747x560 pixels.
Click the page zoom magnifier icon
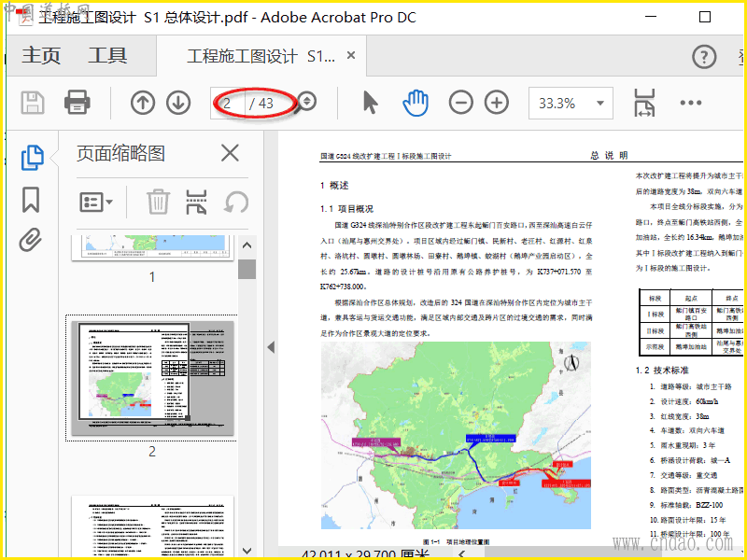pyautogui.click(x=305, y=102)
